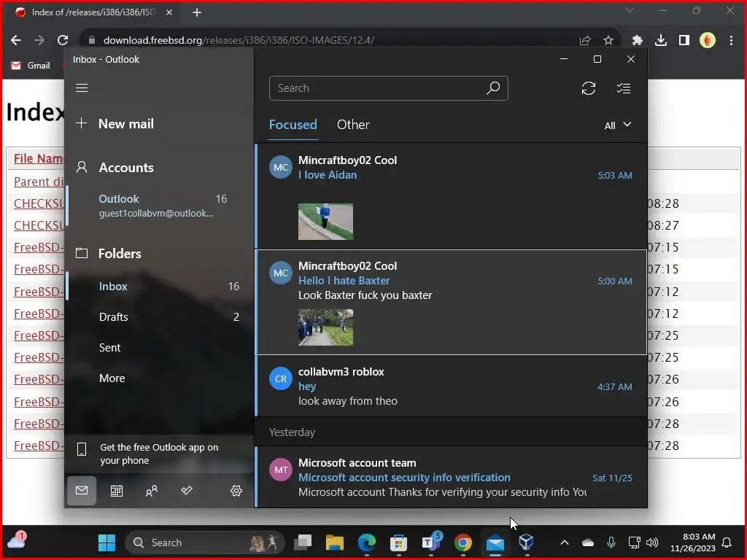Click the taskbar Search box

(205, 542)
